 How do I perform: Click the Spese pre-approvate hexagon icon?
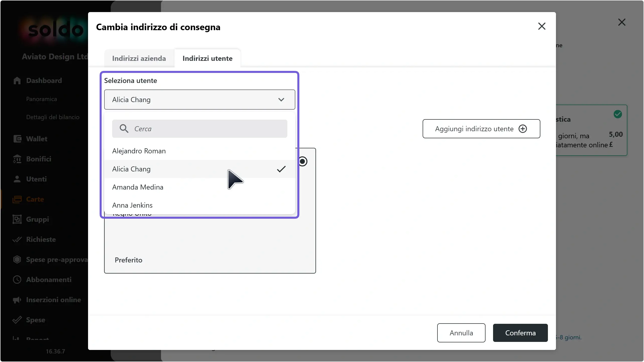(17, 259)
